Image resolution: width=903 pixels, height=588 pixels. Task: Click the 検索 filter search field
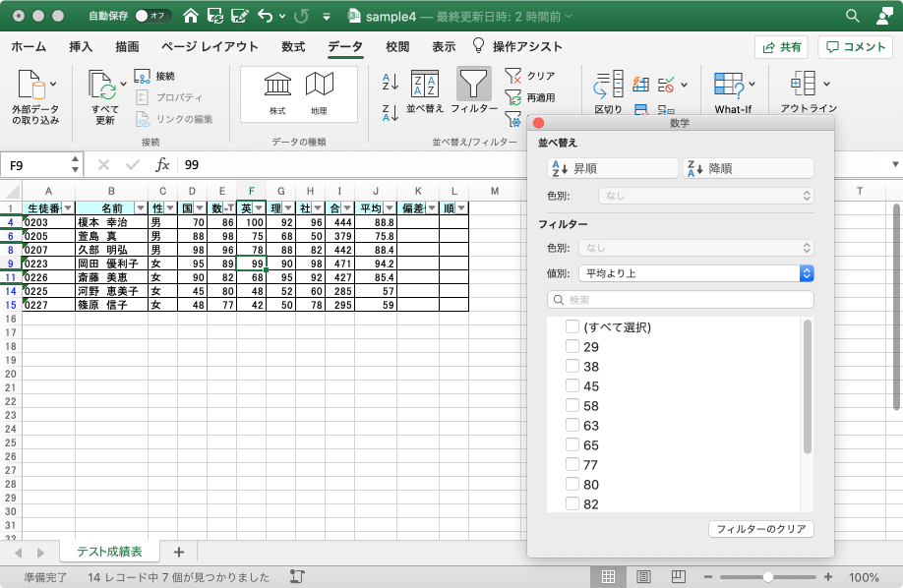(x=680, y=300)
